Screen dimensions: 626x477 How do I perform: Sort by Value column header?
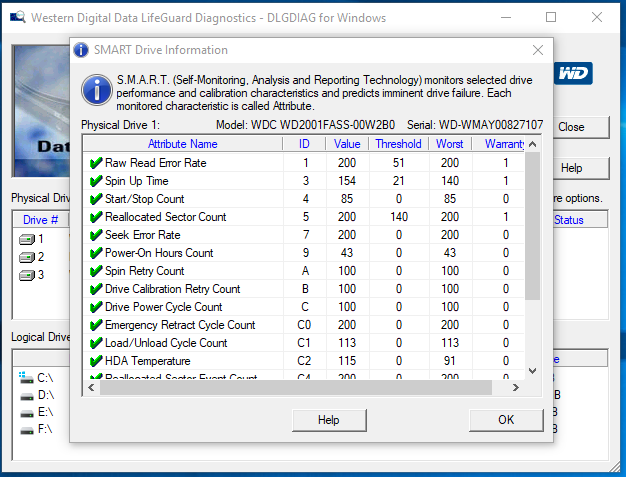click(x=347, y=144)
